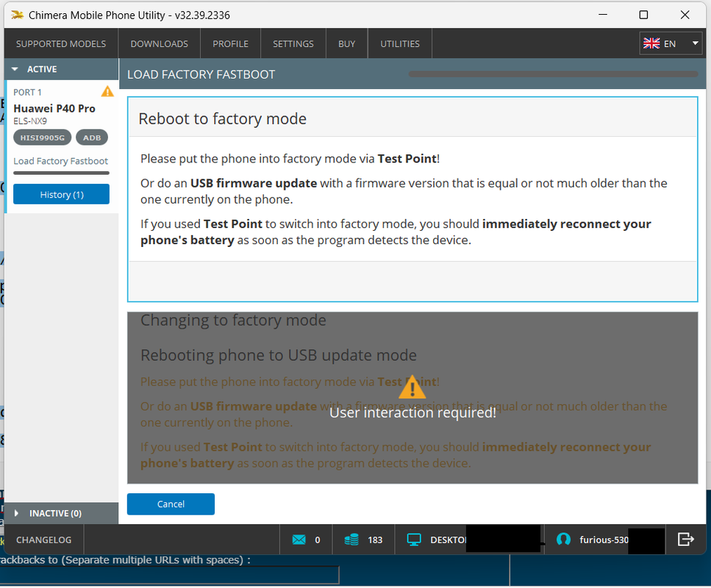Click the Rebooting phone to USB update mode entry

pyautogui.click(x=279, y=355)
